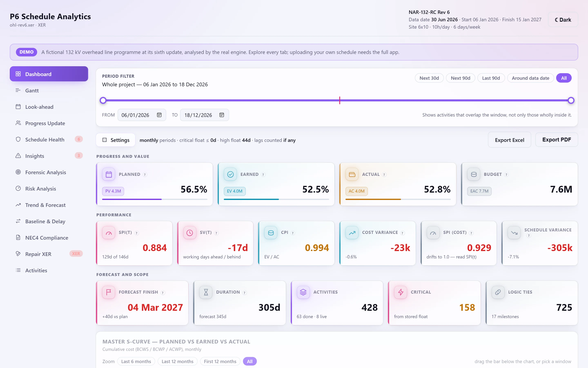Click the Risk Analysis gauge icon

click(x=18, y=188)
